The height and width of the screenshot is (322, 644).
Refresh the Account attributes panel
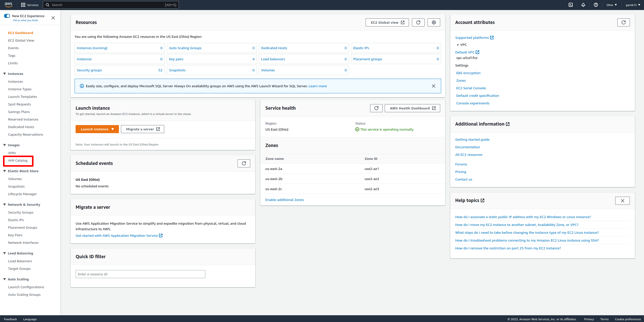tap(624, 22)
